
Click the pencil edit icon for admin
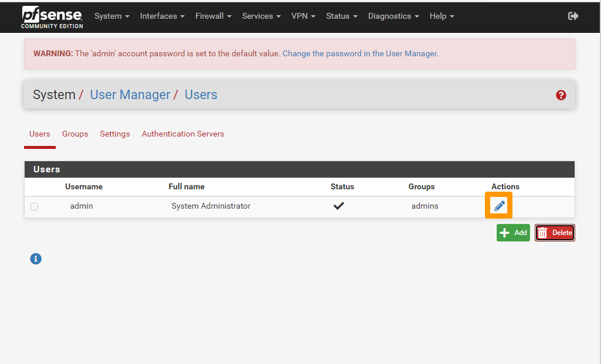pos(499,206)
